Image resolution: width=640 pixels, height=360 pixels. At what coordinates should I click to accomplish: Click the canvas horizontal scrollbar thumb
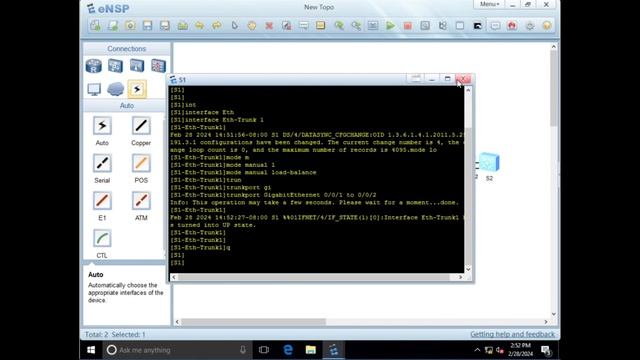[x=253, y=322]
